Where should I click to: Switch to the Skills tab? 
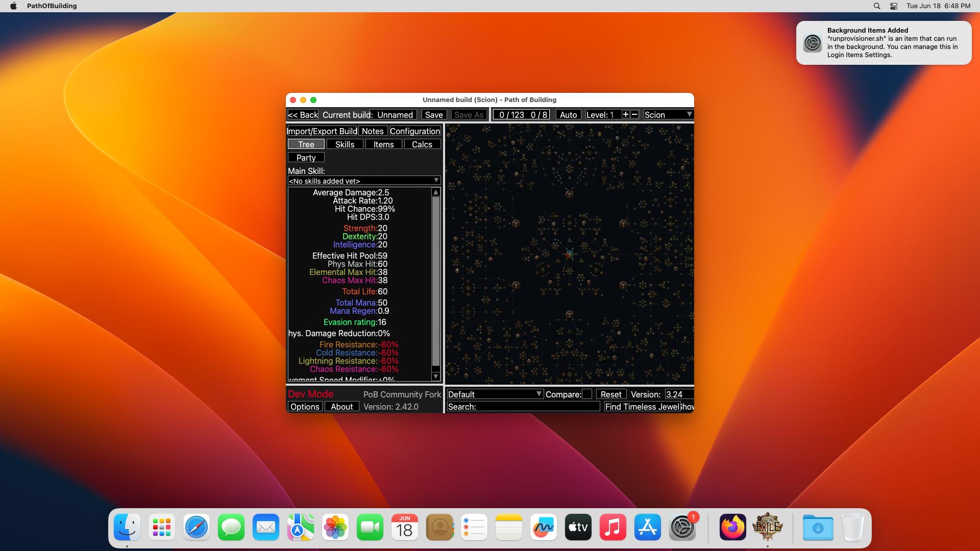point(345,144)
